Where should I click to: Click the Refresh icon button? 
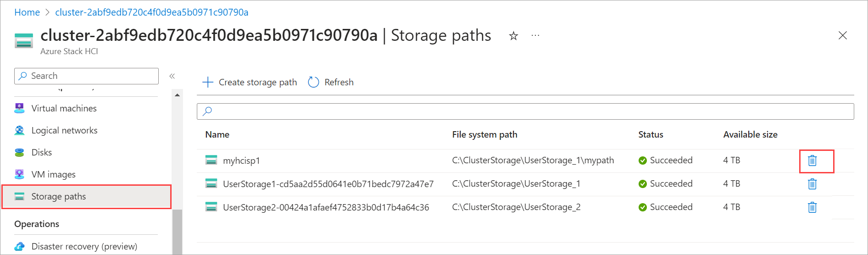[x=314, y=82]
